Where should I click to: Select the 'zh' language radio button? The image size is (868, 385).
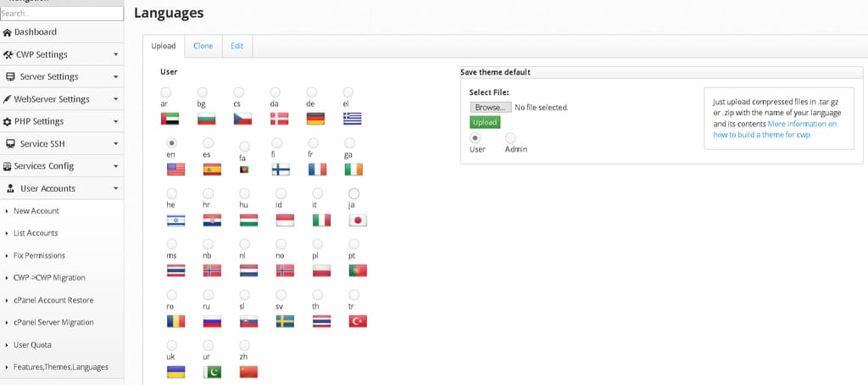click(245, 345)
